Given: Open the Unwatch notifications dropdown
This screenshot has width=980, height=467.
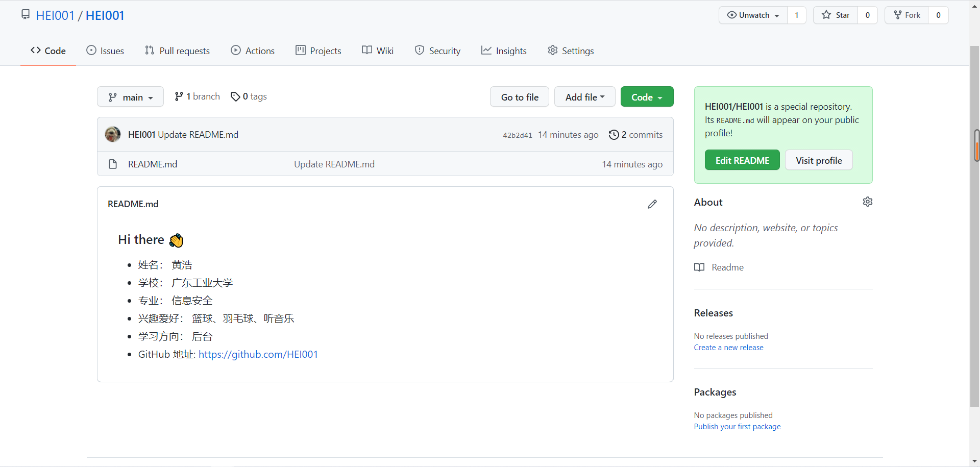Looking at the screenshot, I should pyautogui.click(x=753, y=15).
